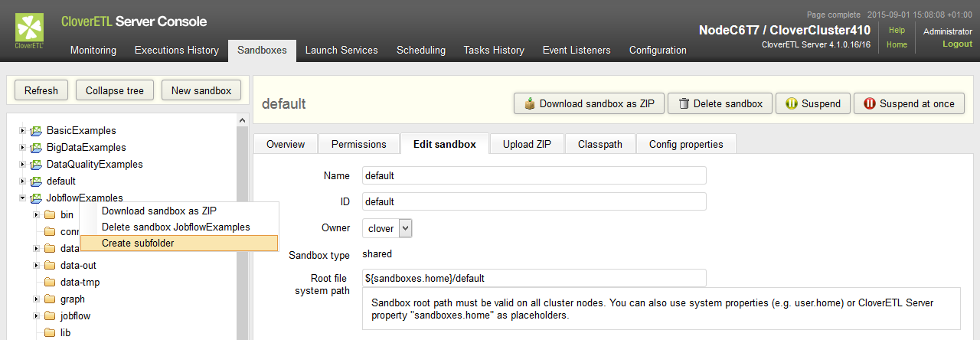Click the Logout link

pos(957,44)
